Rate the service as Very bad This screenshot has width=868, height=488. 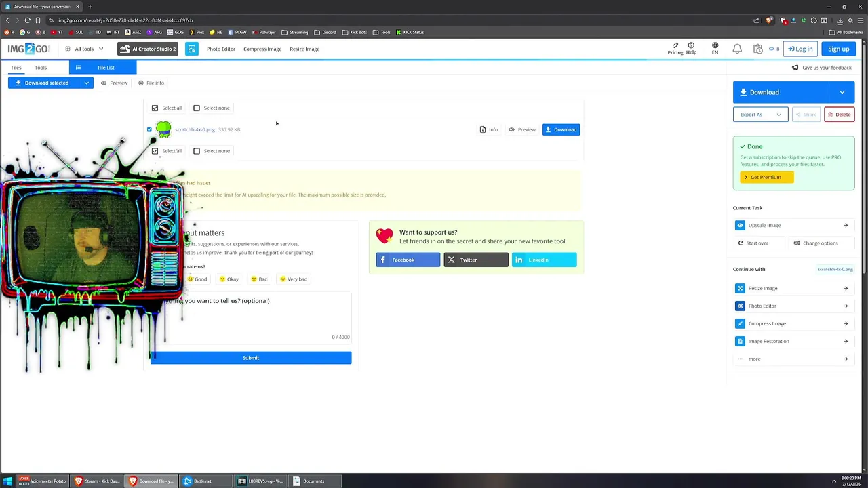tap(294, 279)
